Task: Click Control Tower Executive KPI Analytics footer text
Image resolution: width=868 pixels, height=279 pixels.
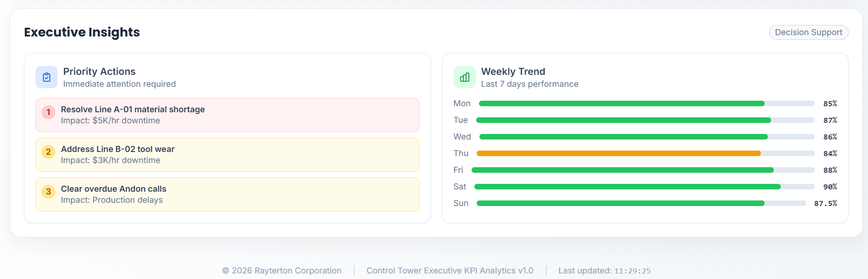Action: (x=450, y=271)
